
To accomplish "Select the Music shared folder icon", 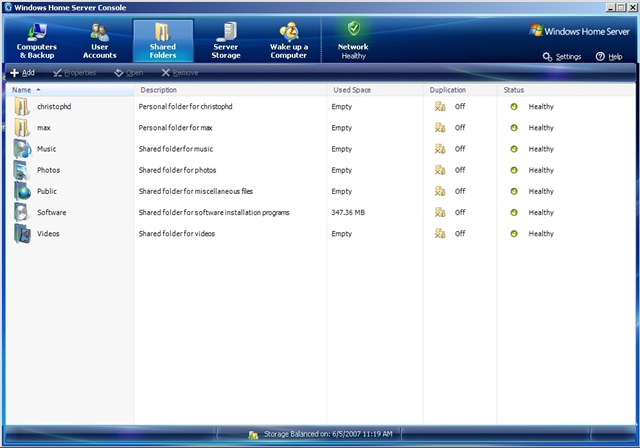I will 22,149.
